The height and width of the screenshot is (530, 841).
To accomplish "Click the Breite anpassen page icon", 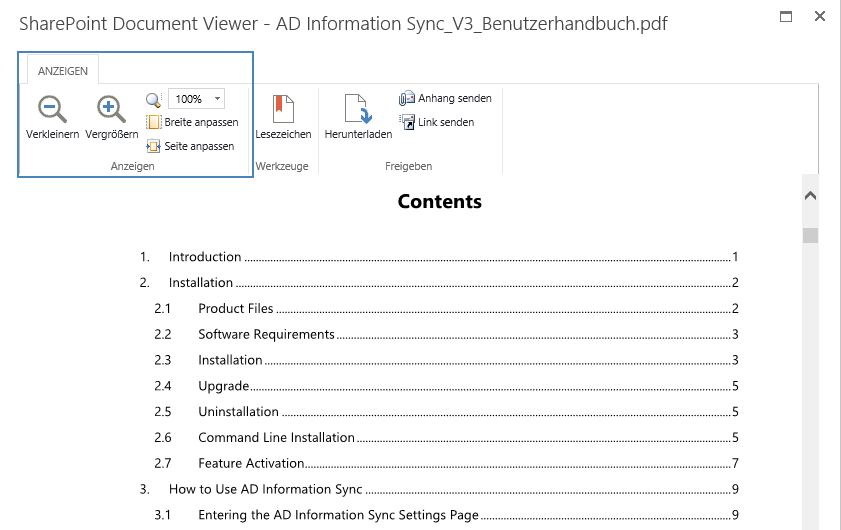I will point(153,122).
